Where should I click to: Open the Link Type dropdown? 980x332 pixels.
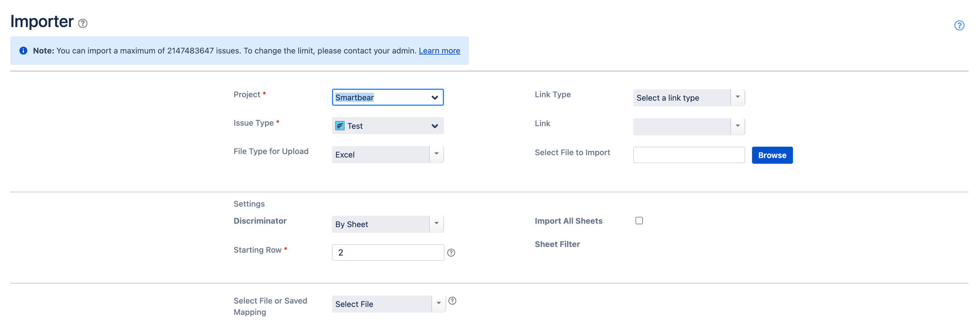point(689,98)
